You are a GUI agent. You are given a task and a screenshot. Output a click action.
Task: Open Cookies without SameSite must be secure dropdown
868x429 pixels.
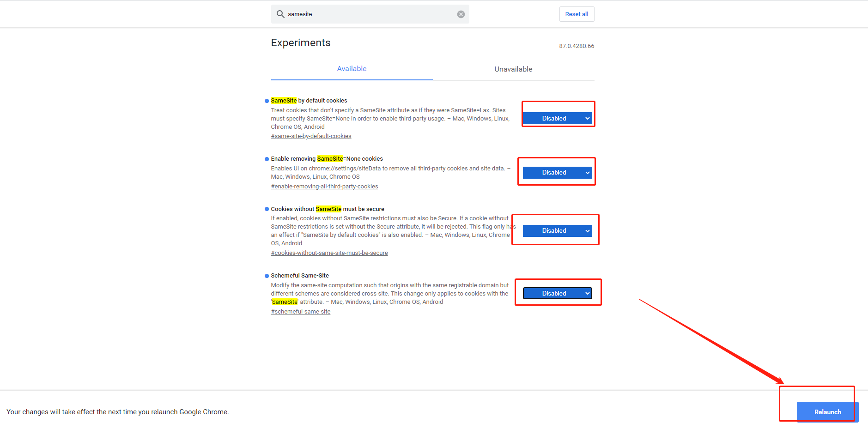click(x=557, y=231)
